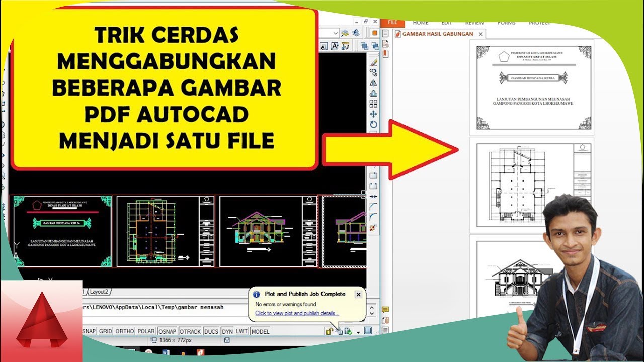Toggle MODEL space button

pos(260,331)
